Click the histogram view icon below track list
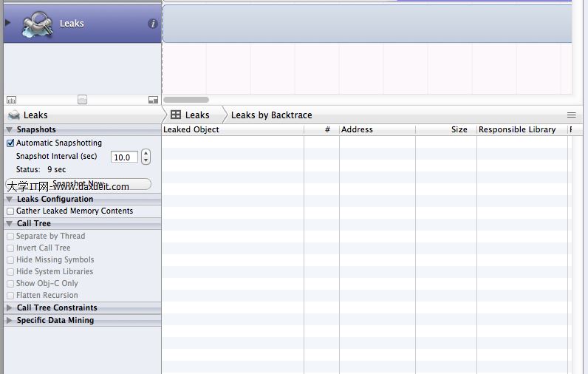588x374 pixels. pos(12,100)
